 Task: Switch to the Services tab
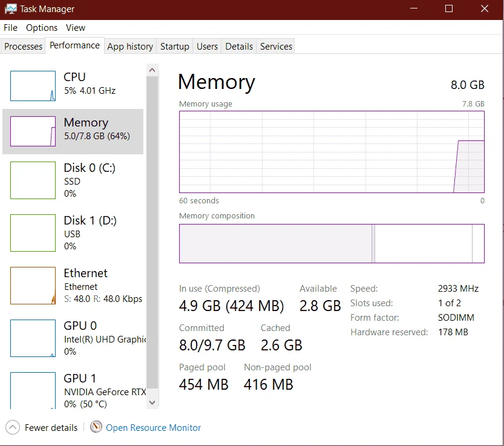pos(276,47)
